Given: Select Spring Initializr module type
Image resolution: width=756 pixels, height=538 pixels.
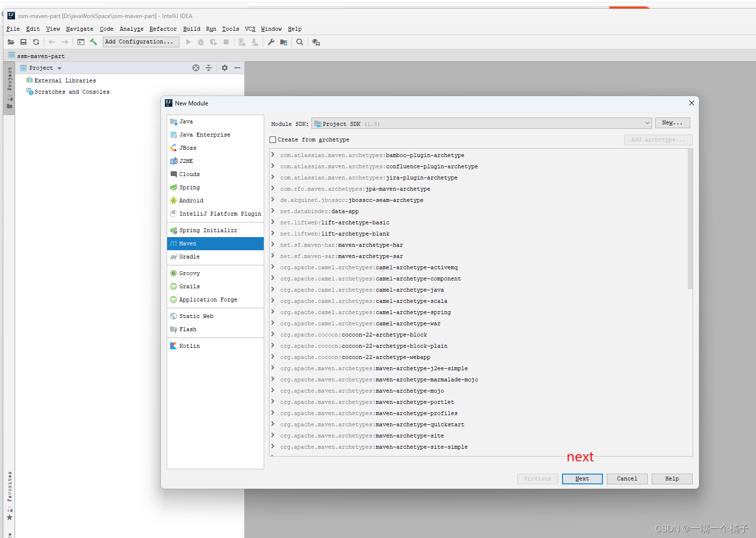Looking at the screenshot, I should click(215, 230).
